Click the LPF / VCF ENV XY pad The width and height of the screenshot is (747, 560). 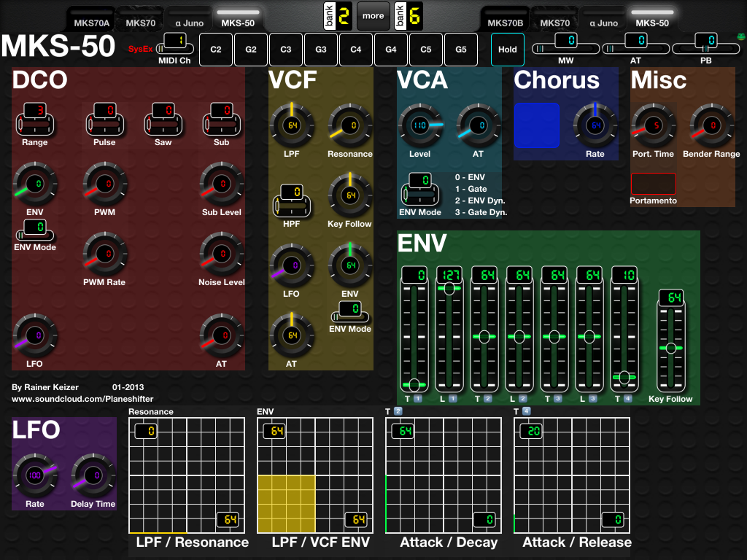[315, 475]
